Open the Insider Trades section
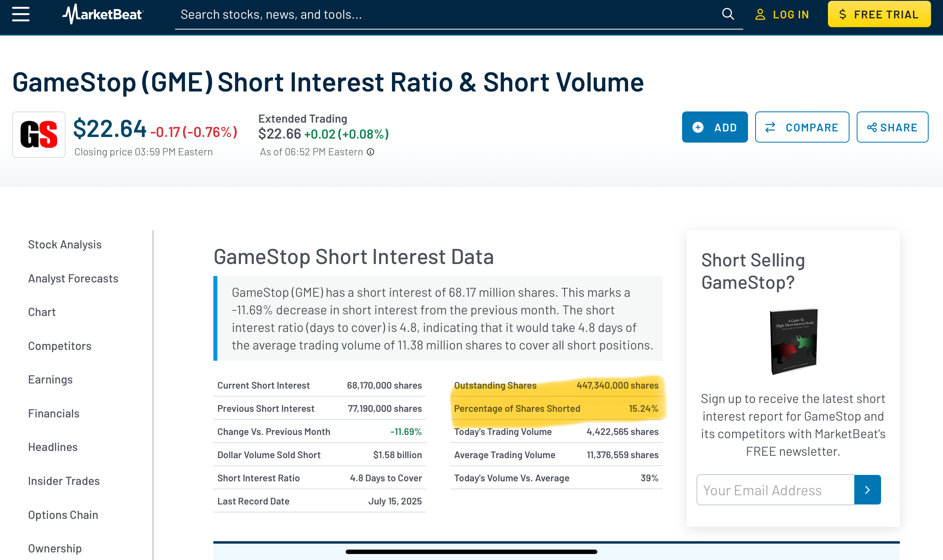 [64, 481]
